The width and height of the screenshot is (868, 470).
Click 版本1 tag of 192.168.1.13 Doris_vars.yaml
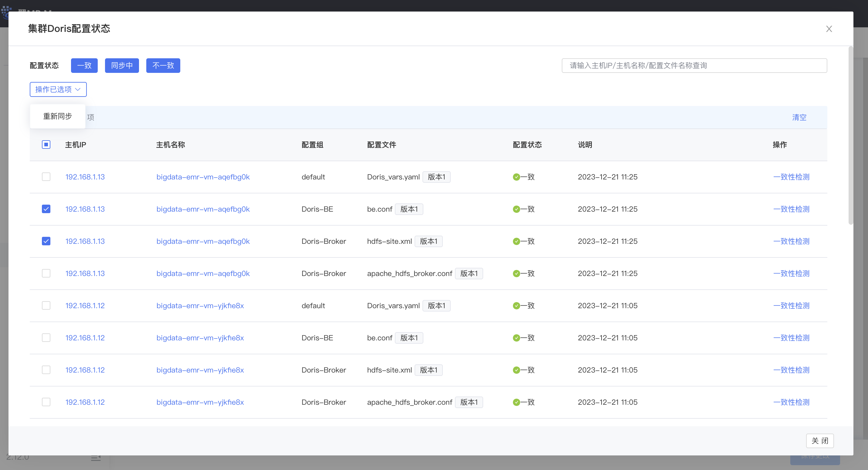(x=436, y=177)
